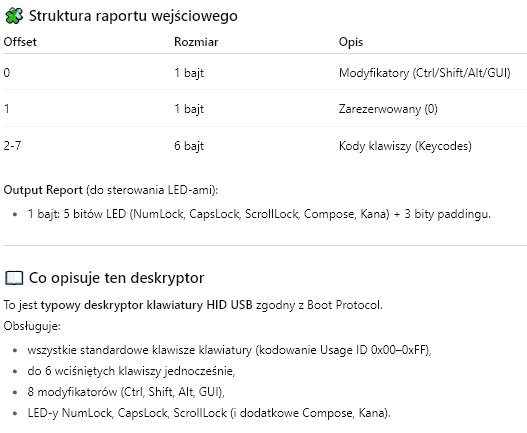Click the 'Opis' column header

351,42
